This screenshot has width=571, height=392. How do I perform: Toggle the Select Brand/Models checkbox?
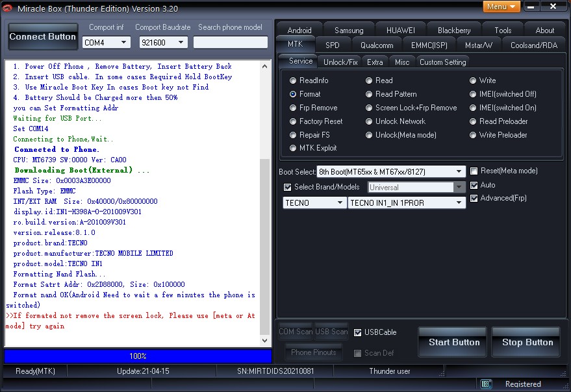point(287,187)
